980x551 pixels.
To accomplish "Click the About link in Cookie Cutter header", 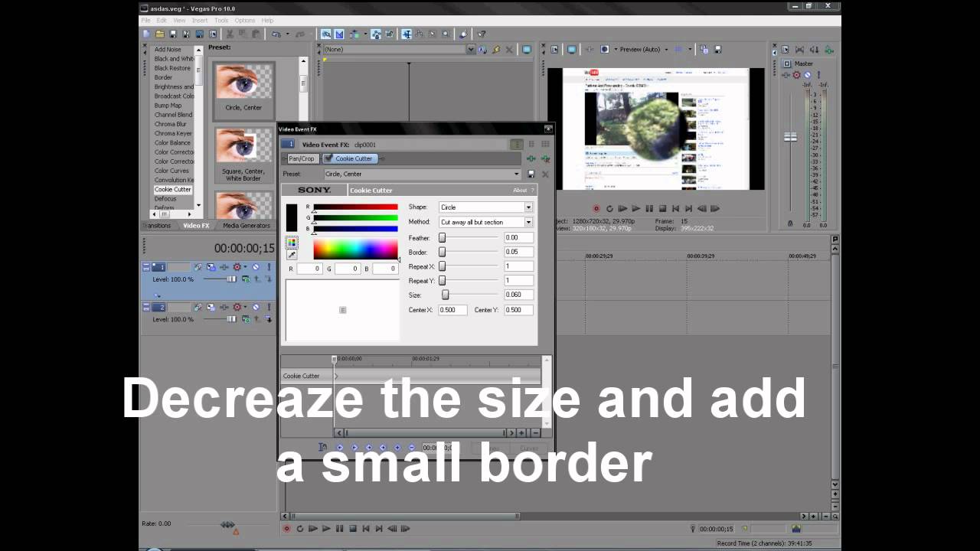I will coord(520,191).
